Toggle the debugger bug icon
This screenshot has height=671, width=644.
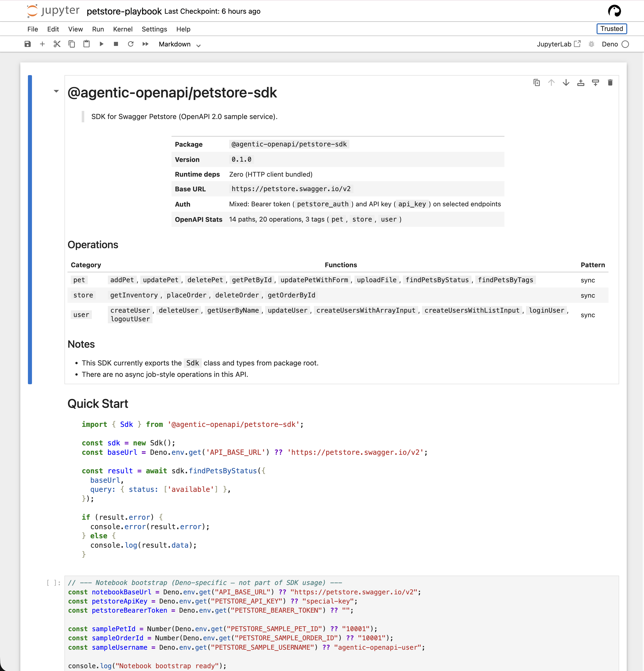pyautogui.click(x=591, y=44)
